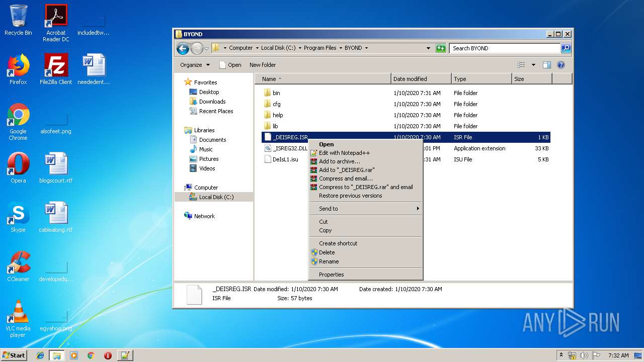
Task: Select Copy from the context menu
Action: [365, 230]
